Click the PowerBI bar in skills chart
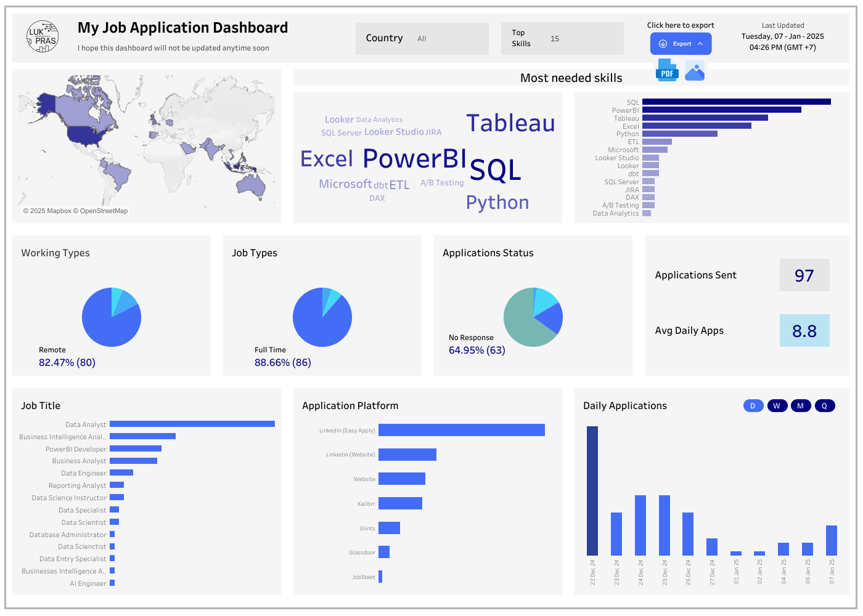This screenshot has width=863, height=616. pyautogui.click(x=722, y=110)
